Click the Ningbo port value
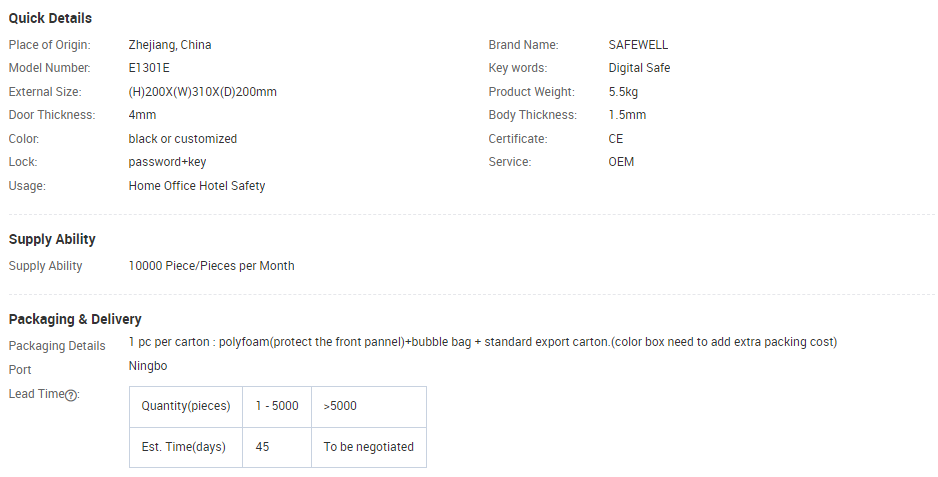 (148, 366)
